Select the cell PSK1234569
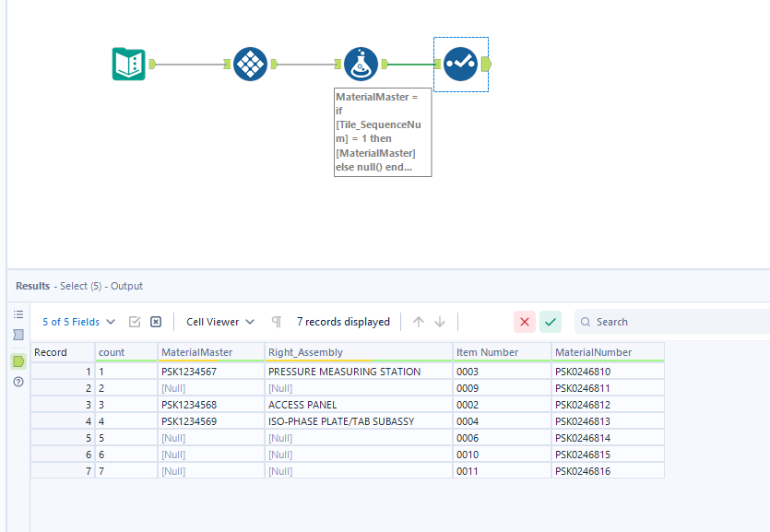 tap(211, 421)
